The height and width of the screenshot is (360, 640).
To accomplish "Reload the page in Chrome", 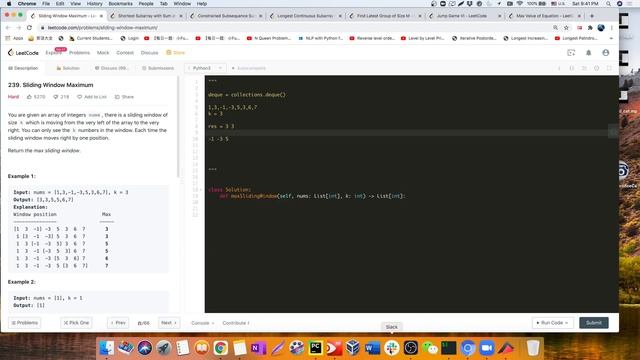I will [29, 28].
